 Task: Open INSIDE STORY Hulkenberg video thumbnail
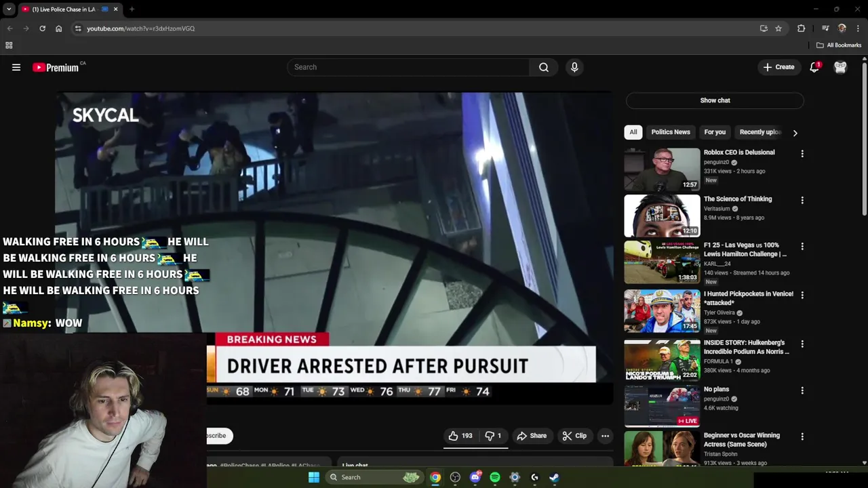pyautogui.click(x=662, y=360)
